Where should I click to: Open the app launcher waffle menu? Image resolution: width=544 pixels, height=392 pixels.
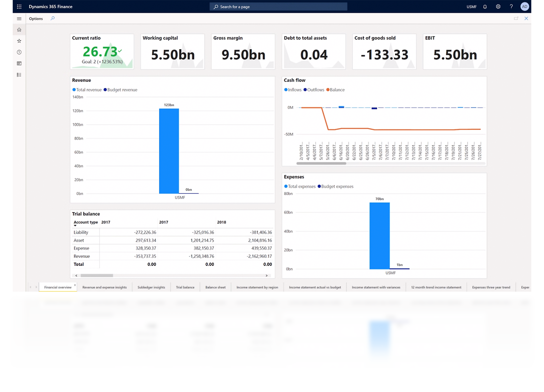point(19,7)
